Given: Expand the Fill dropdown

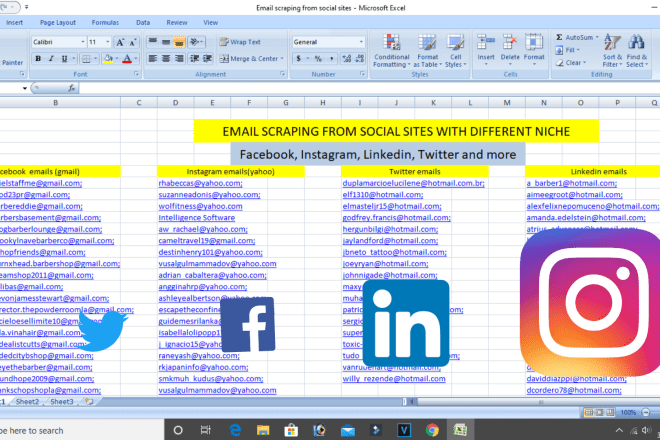Looking at the screenshot, I should [x=578, y=50].
